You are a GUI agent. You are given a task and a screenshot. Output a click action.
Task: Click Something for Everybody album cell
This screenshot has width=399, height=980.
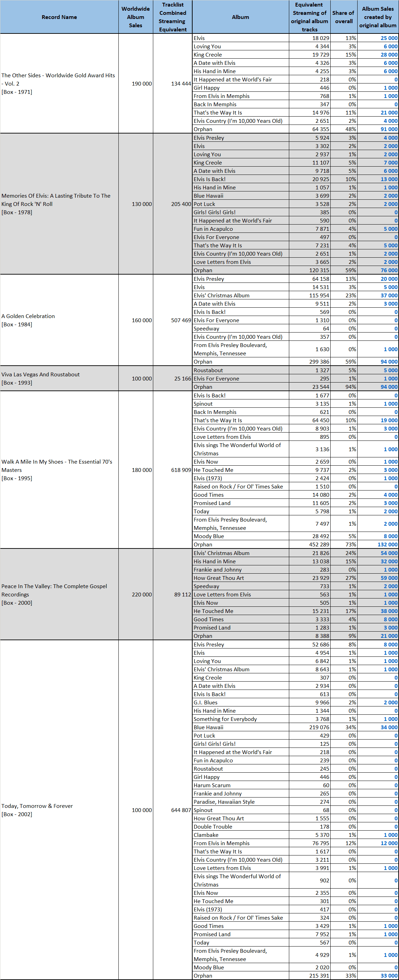tap(240, 719)
